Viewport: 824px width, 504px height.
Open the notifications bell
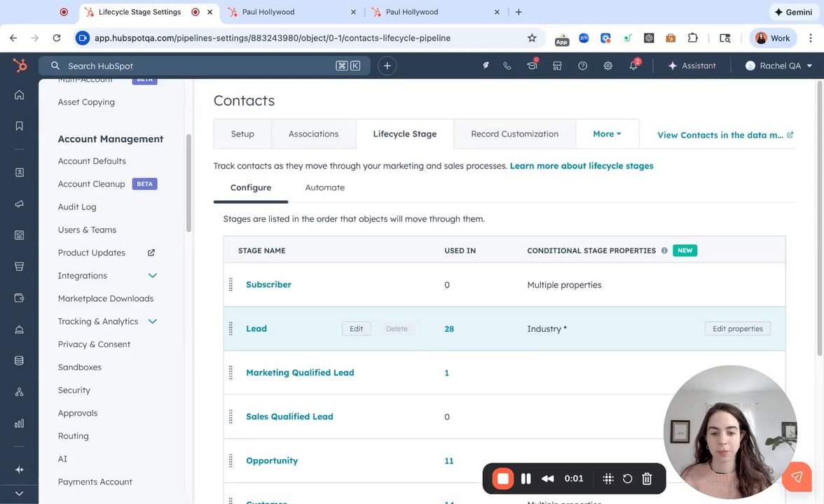[x=633, y=65]
